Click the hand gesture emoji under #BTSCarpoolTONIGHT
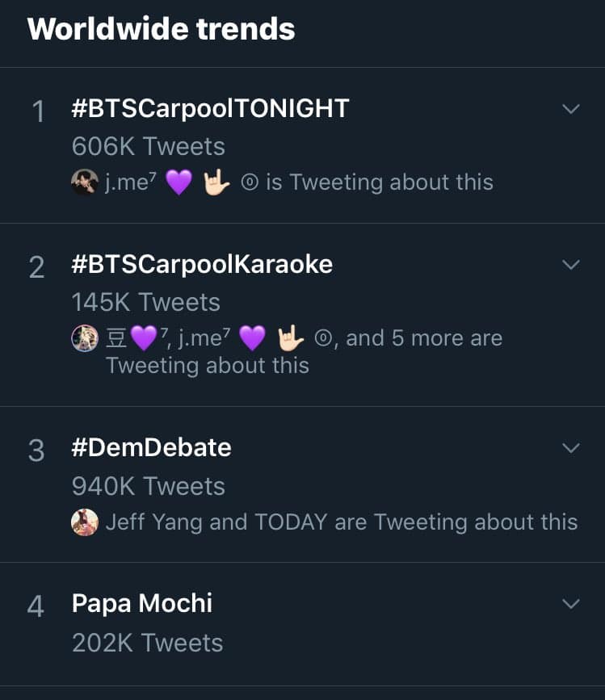Screen dimensions: 605x700 [216, 183]
